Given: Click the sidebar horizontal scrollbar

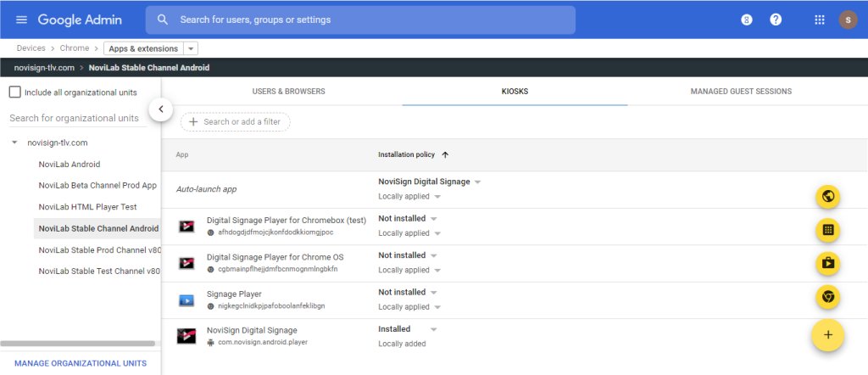Looking at the screenshot, I should 77,344.
